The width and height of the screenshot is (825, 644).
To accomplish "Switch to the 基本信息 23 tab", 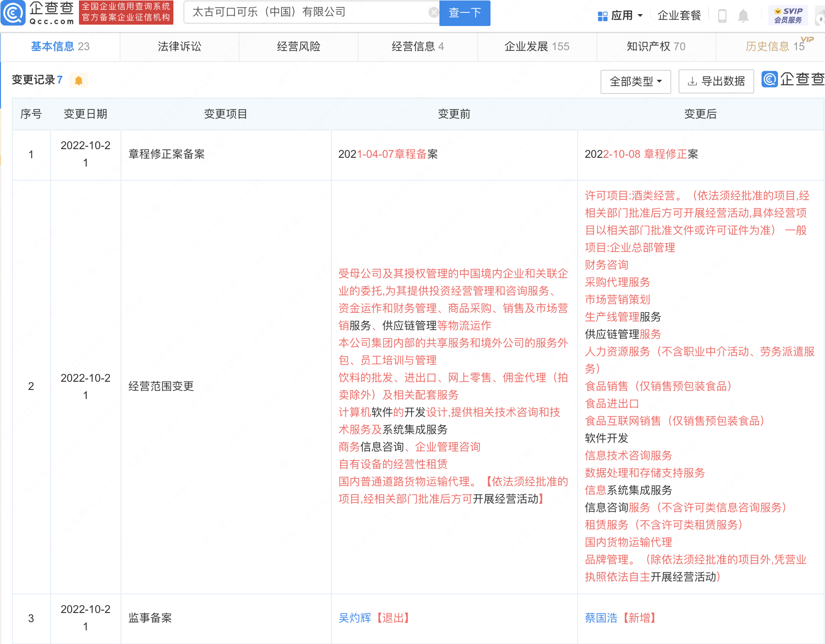I will [60, 47].
